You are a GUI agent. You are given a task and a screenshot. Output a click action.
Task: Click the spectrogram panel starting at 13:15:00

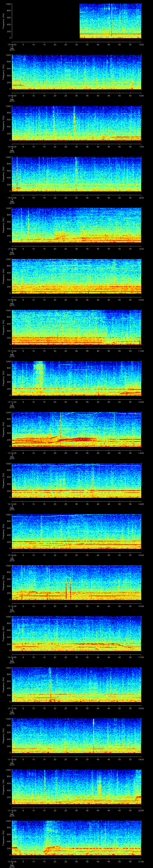coord(77,583)
